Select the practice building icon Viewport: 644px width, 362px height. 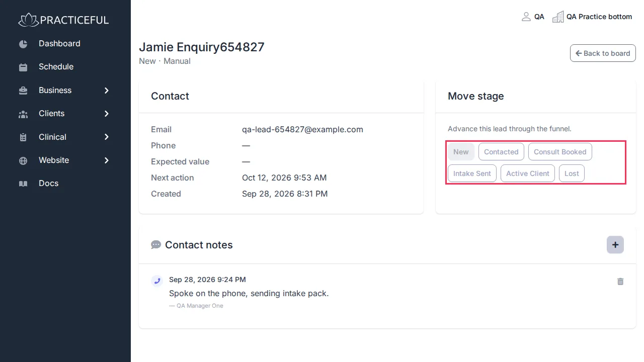(x=558, y=17)
